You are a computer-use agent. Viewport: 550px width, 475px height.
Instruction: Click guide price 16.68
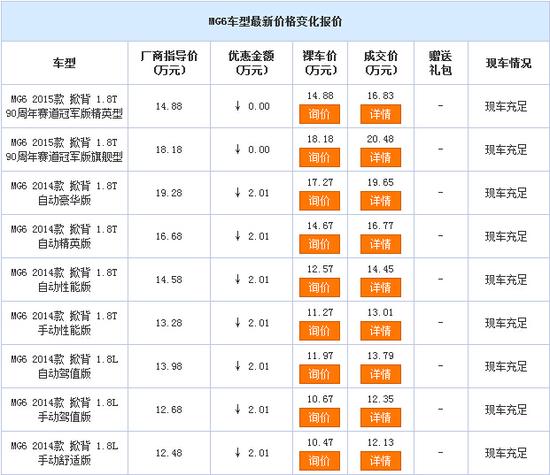point(169,236)
